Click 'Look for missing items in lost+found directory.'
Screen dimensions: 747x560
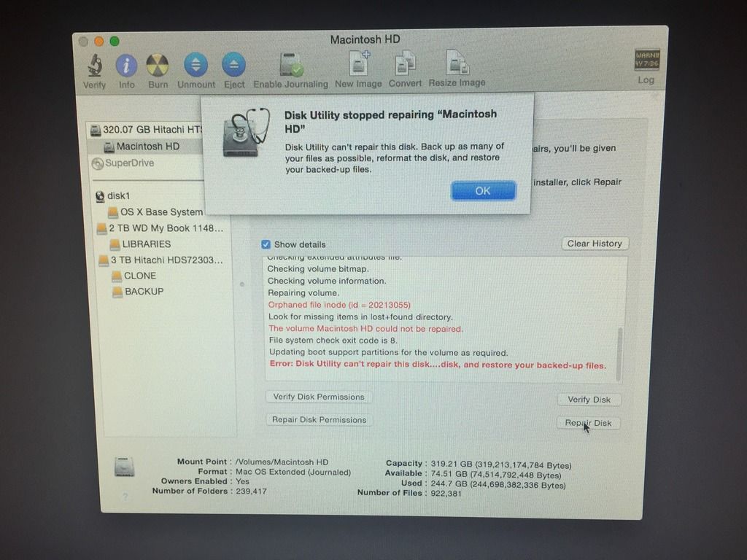point(360,316)
